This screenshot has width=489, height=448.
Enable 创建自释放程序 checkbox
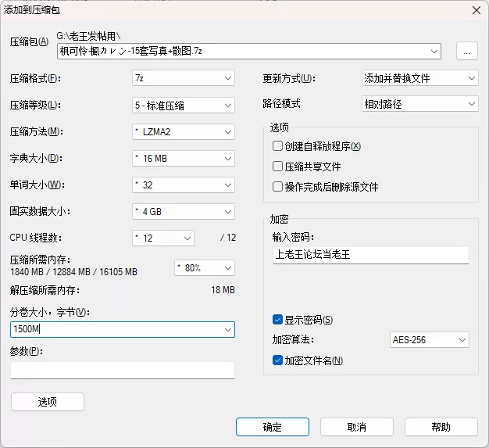click(x=277, y=146)
